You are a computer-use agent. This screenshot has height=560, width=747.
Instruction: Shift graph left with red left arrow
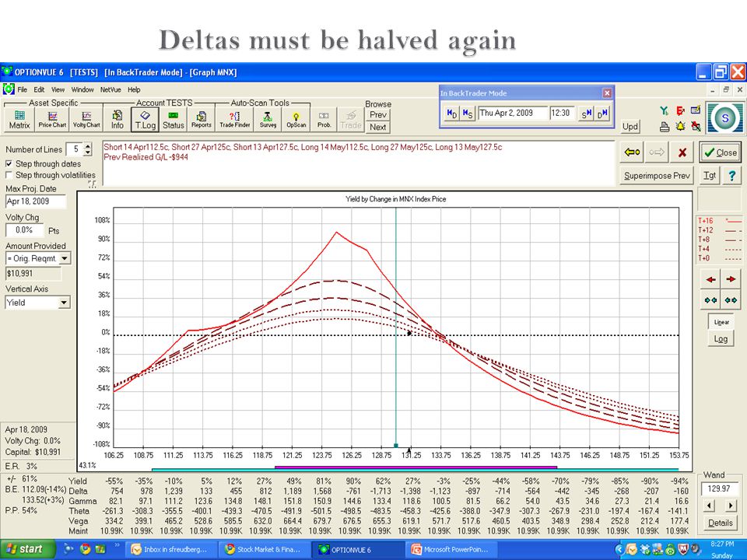pyautogui.click(x=710, y=279)
